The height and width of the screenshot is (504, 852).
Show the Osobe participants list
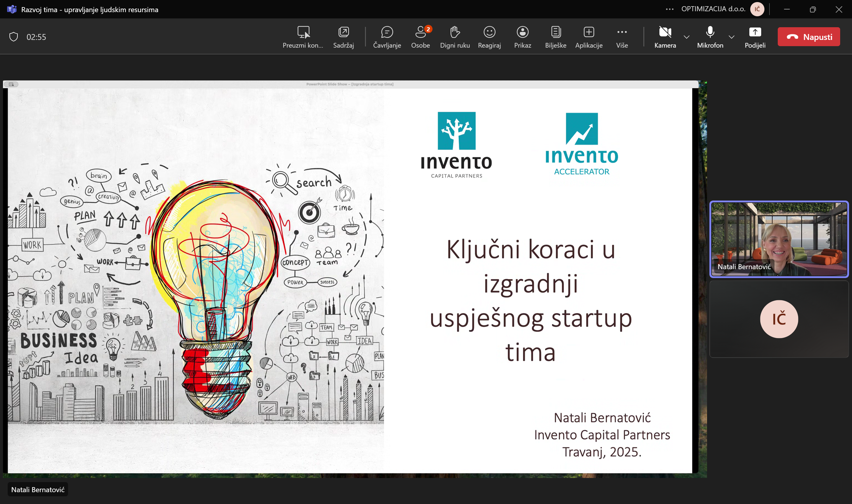[x=420, y=37]
